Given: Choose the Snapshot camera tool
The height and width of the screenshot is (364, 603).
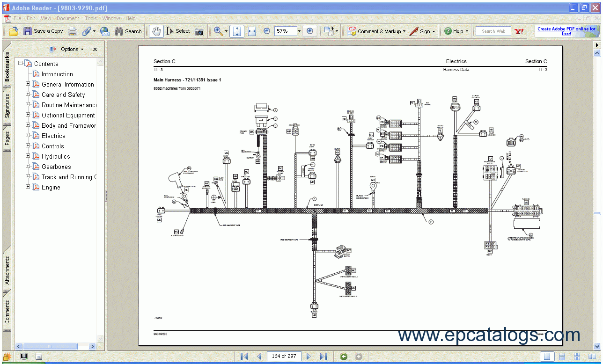Looking at the screenshot, I should pyautogui.click(x=199, y=31).
